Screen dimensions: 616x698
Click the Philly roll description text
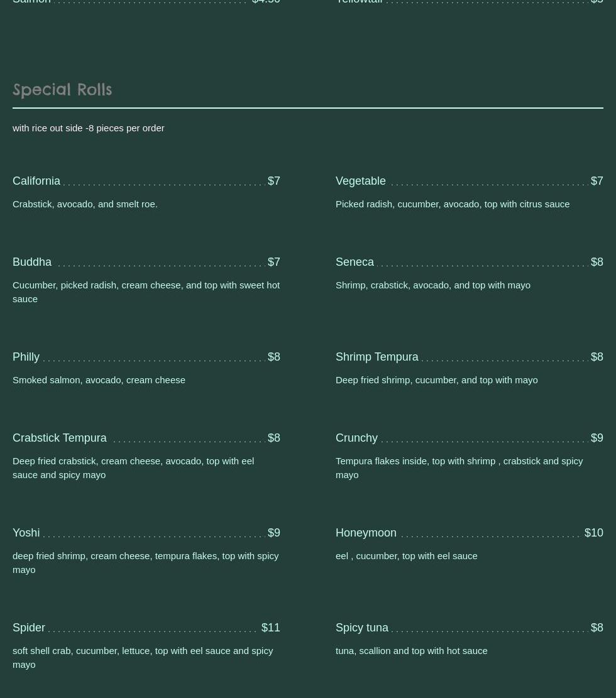(x=99, y=380)
